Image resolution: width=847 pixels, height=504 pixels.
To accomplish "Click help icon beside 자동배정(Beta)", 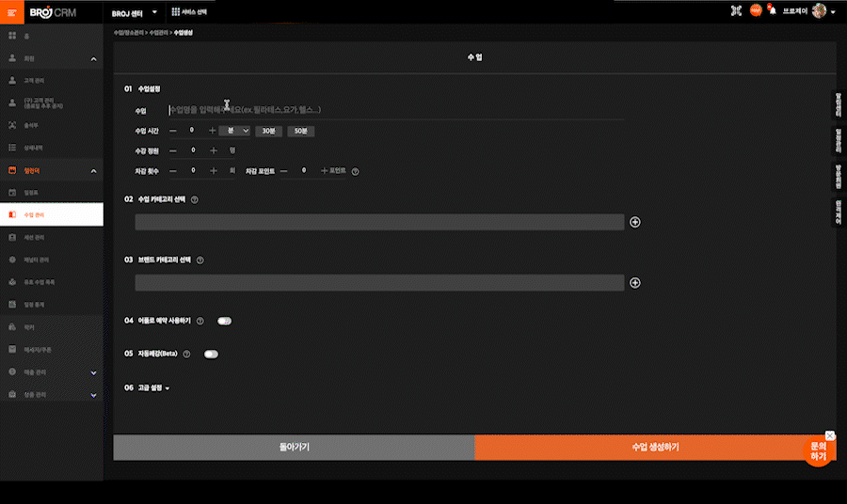I will click(186, 354).
